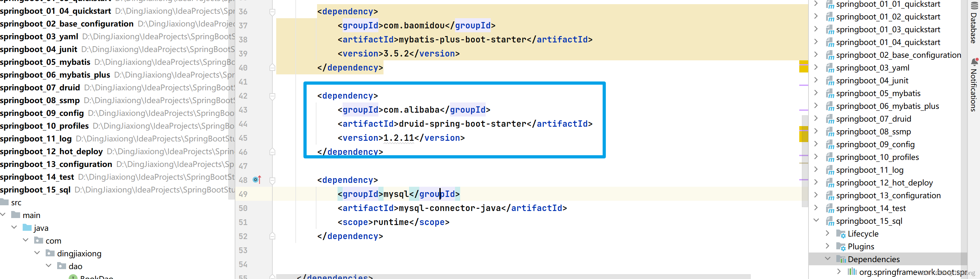The width and height of the screenshot is (980, 279).
Task: Select springboot_12_hot_deploy in Maven panel
Action: coord(884,183)
